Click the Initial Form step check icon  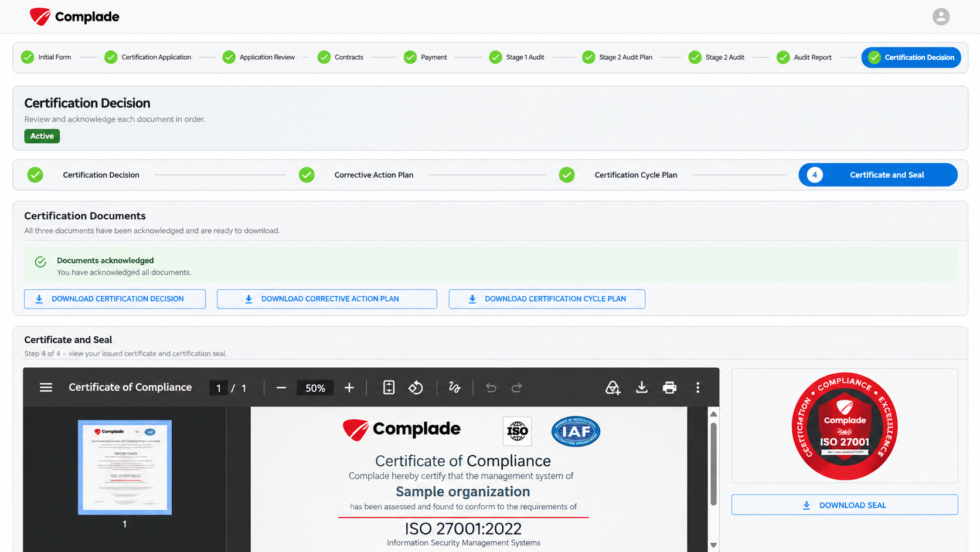[x=28, y=57]
